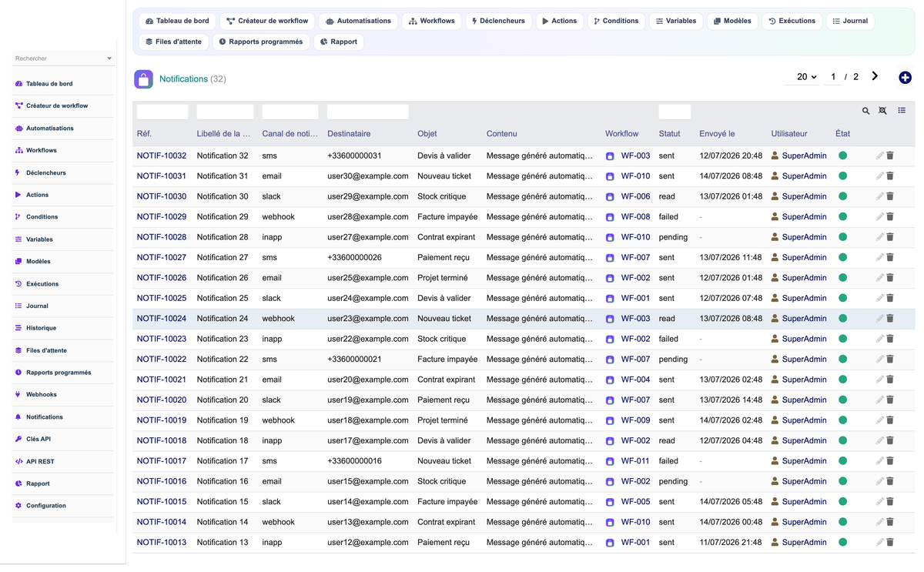Viewport: 924px width, 572px height.
Task: Delete row NOTIF-10020 with trash icon
Action: [890, 400]
